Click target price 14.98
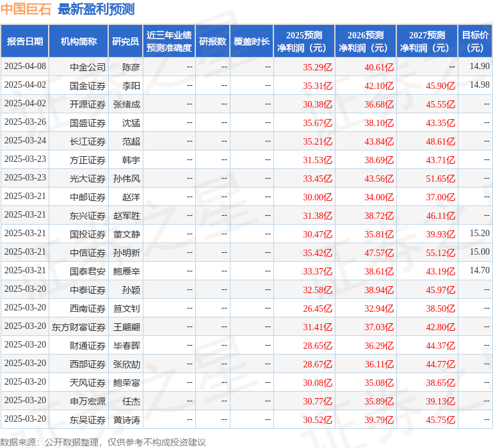493x448 pixels. (480, 85)
